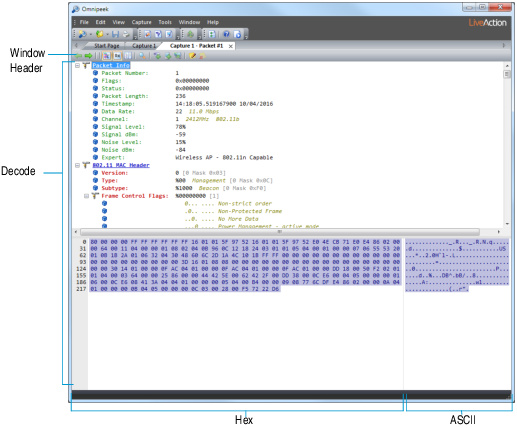The width and height of the screenshot is (517, 428).
Task: Click the 802.11 MAC Header link
Action: (x=121, y=165)
